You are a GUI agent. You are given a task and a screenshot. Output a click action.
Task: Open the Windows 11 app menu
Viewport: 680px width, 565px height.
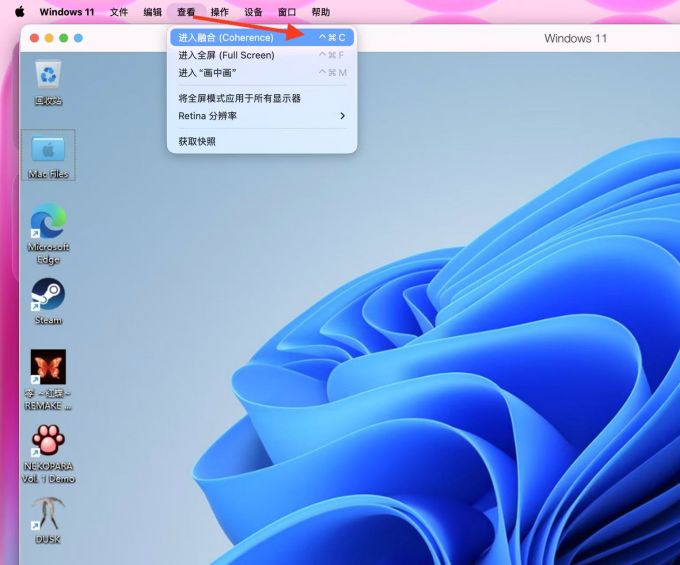tap(67, 12)
